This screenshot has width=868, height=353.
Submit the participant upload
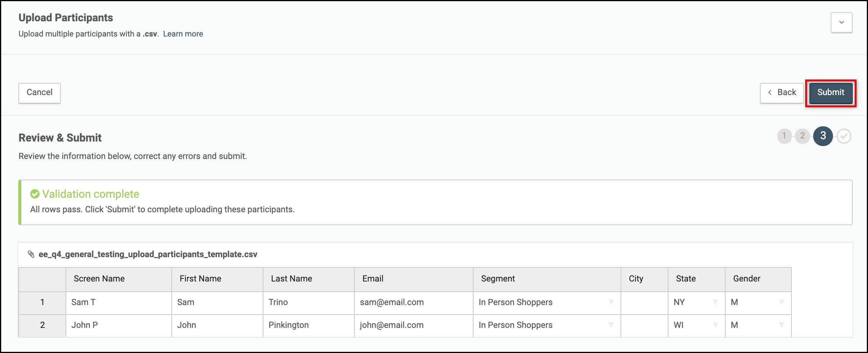coord(831,93)
